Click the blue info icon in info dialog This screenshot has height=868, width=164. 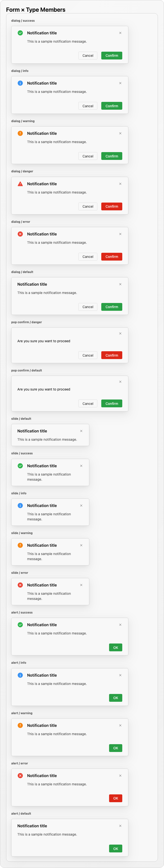[x=20, y=83]
